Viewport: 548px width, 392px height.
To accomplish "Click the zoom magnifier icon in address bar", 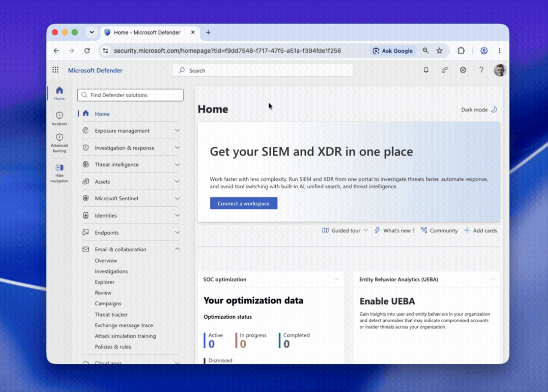I will [426, 51].
